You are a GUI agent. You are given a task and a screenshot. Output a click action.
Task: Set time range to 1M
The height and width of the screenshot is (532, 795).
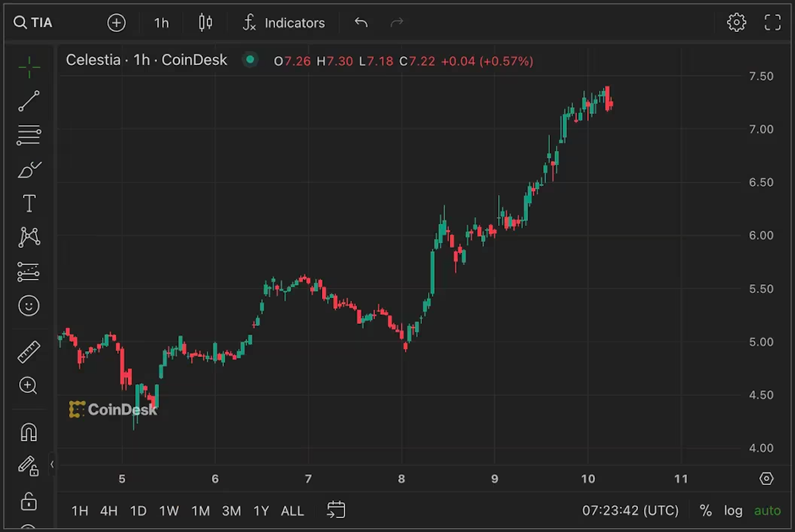pyautogui.click(x=200, y=511)
